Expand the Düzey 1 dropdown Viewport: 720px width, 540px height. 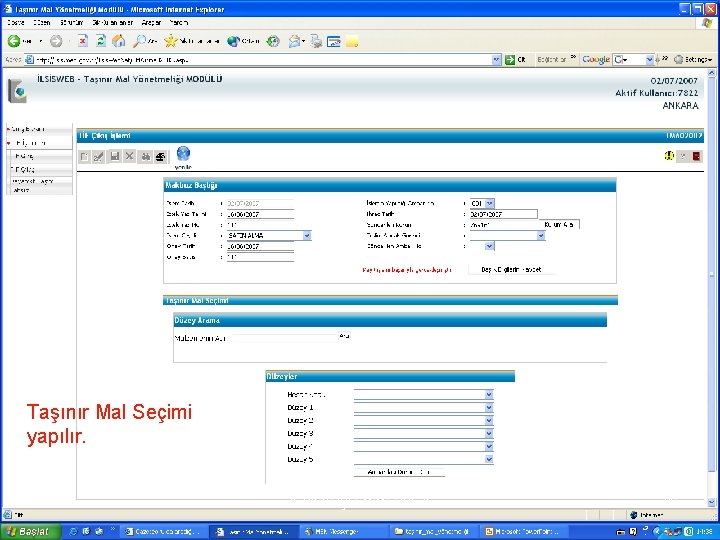(489, 407)
